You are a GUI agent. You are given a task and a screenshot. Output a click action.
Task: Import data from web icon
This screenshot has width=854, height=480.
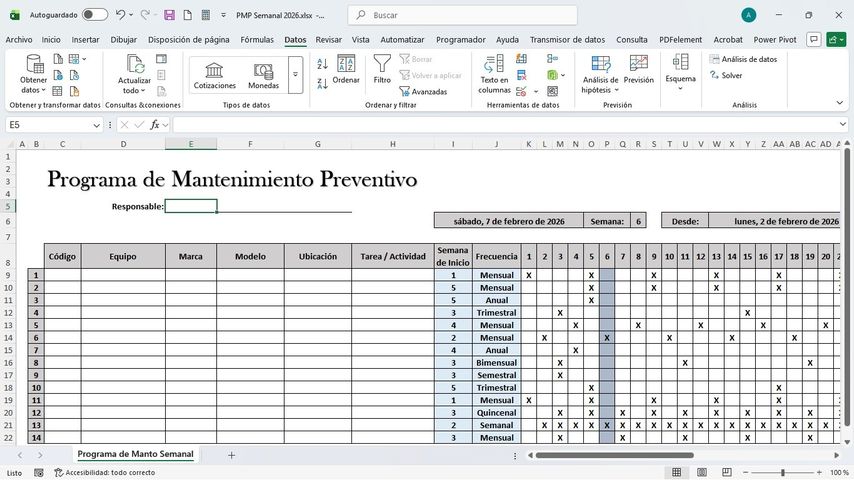[58, 75]
